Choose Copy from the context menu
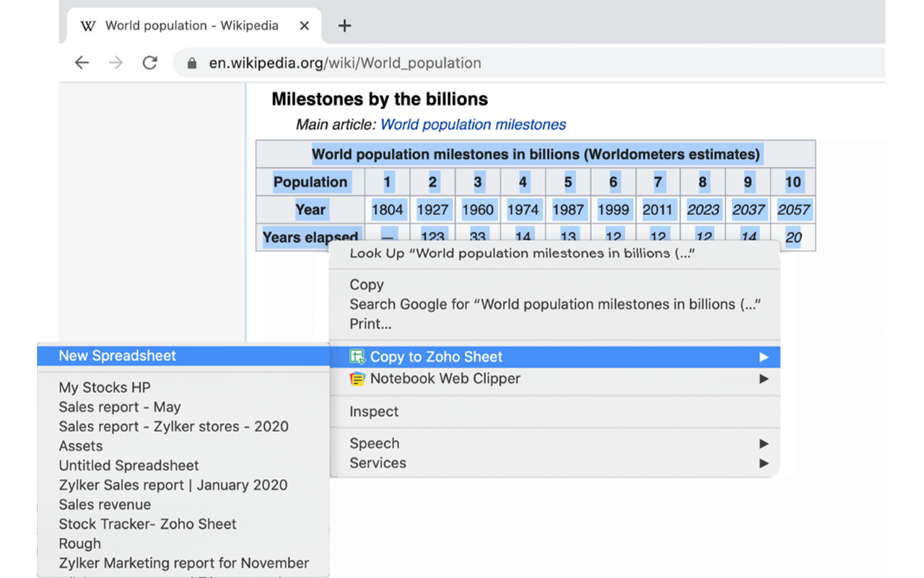 [x=367, y=285]
